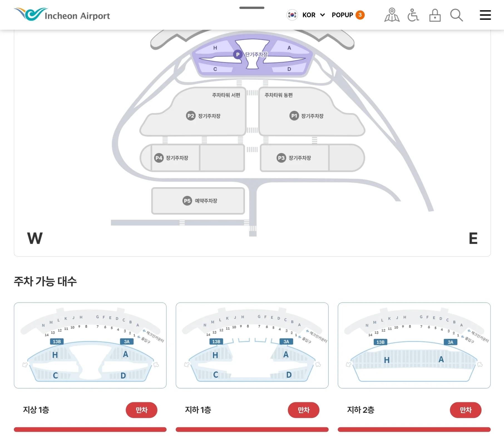
Task: Click the Korean flag icon
Action: click(x=292, y=15)
